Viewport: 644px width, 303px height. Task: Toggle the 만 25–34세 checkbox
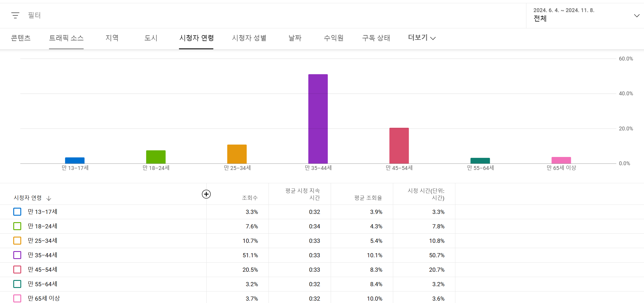coord(17,241)
